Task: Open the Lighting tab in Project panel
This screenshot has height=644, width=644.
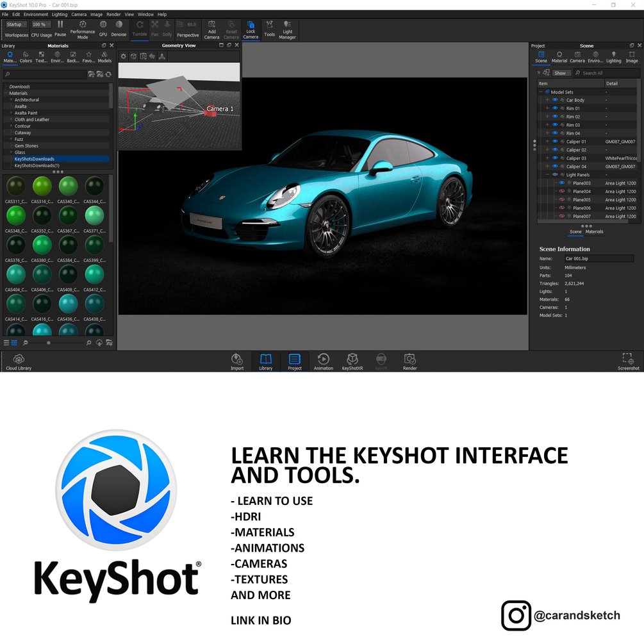Action: point(614,57)
